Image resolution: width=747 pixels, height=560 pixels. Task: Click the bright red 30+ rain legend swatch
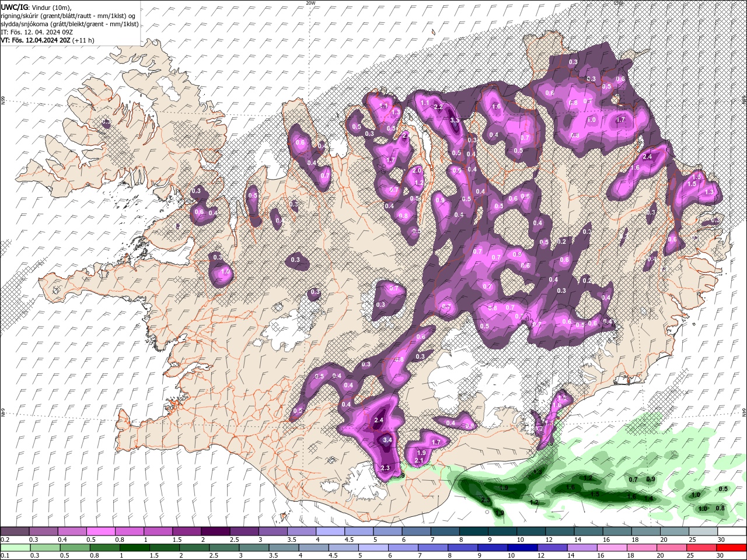click(731, 548)
